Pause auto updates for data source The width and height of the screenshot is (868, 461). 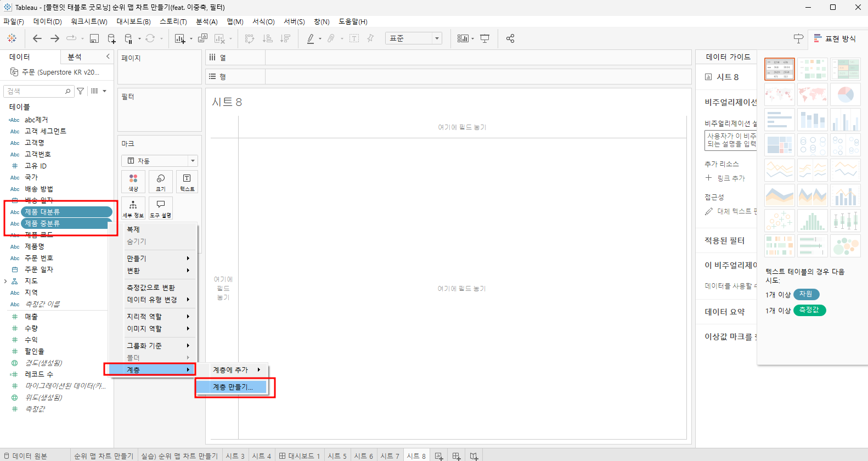[x=128, y=38]
